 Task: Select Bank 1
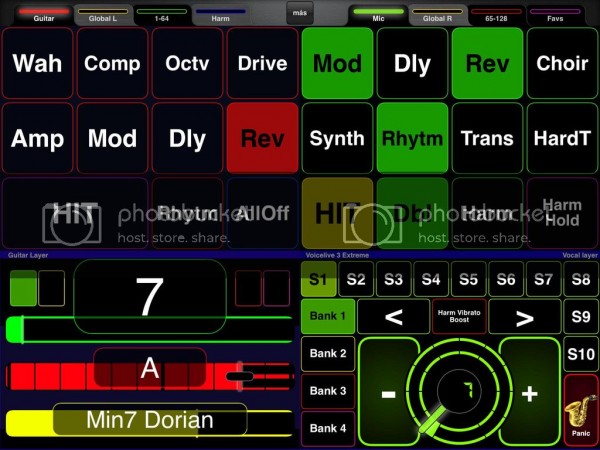[x=328, y=316]
